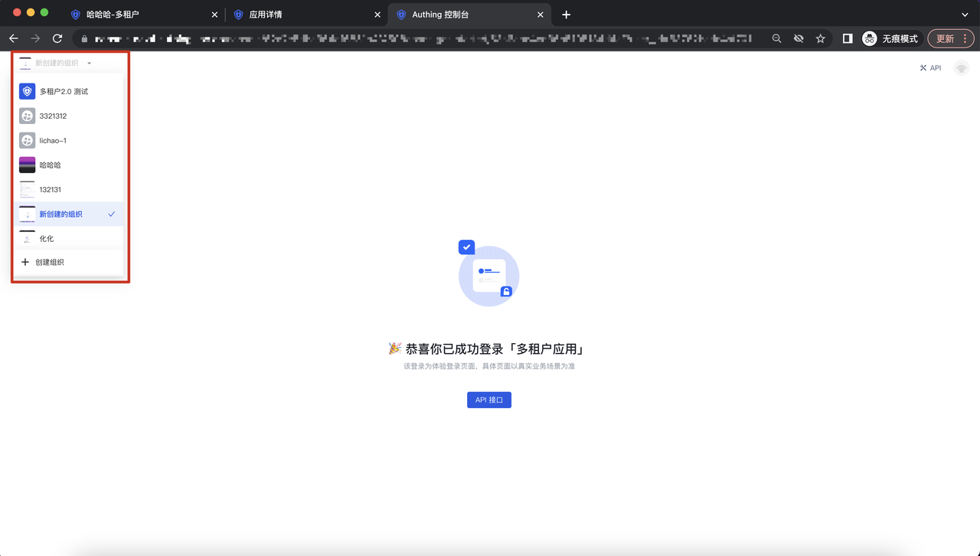
Task: Open the API link in header
Action: [930, 68]
